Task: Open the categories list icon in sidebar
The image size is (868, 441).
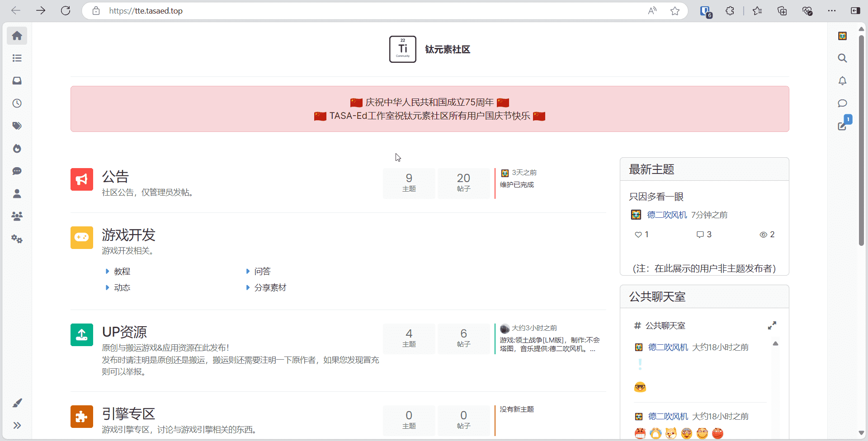Action: [17, 58]
